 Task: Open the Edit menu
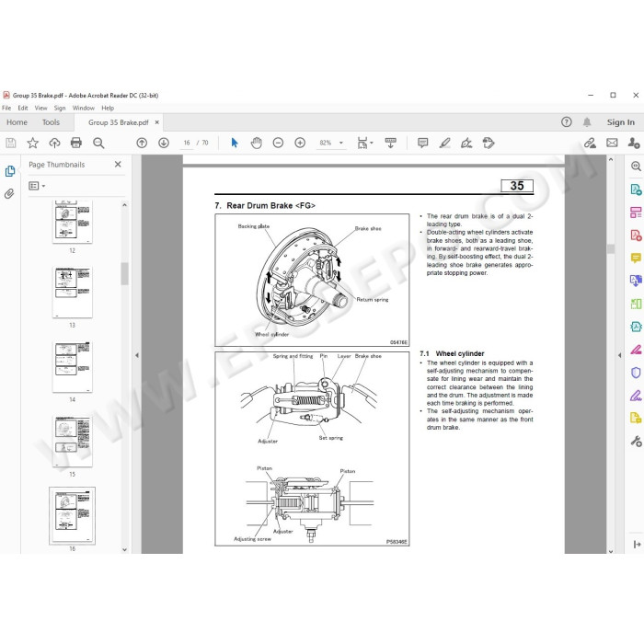pos(23,108)
